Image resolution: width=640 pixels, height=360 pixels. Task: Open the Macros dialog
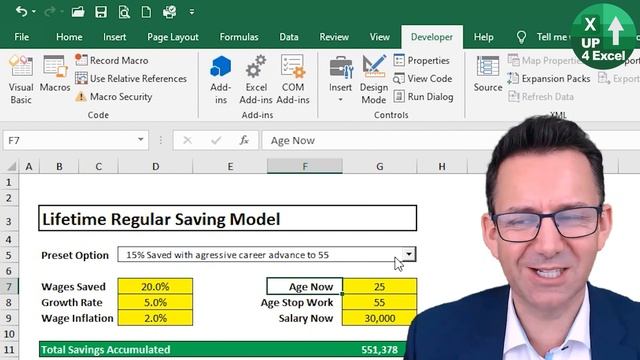coord(55,74)
